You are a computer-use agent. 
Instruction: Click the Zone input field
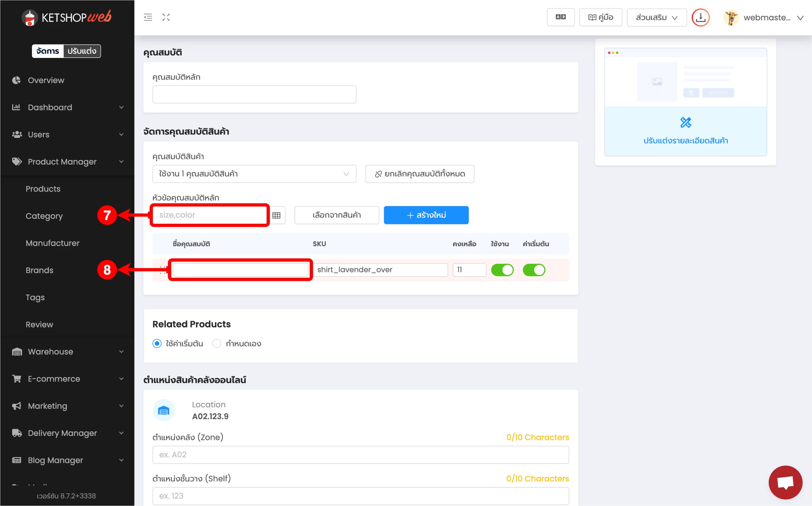click(360, 455)
